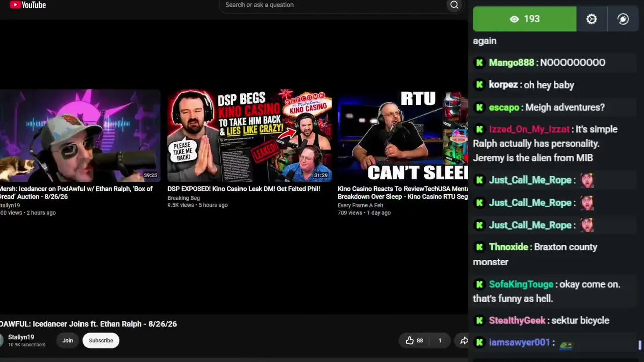Viewport: 644px width, 362px height.
Task: Click the chat scrollbar handle
Action: (x=640, y=345)
